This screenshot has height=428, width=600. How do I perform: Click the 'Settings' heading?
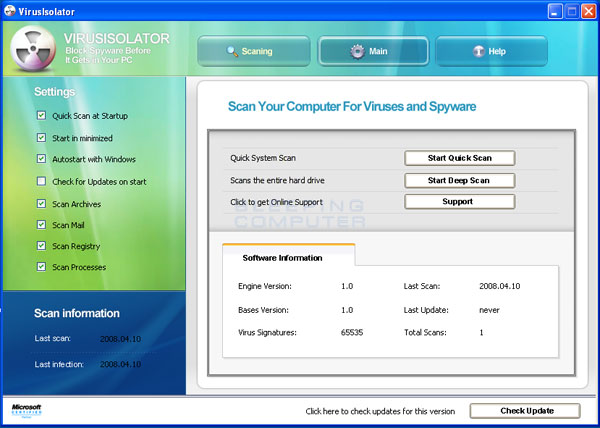(54, 92)
